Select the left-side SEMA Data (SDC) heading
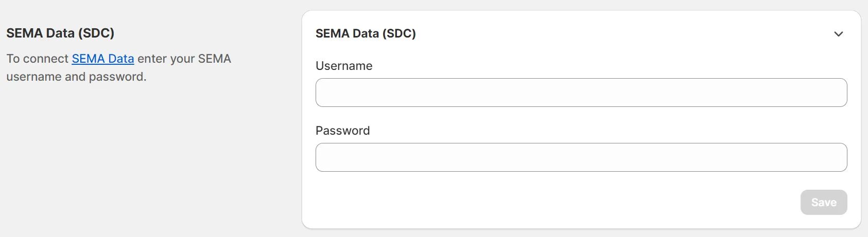This screenshot has height=237, width=868. [60, 33]
